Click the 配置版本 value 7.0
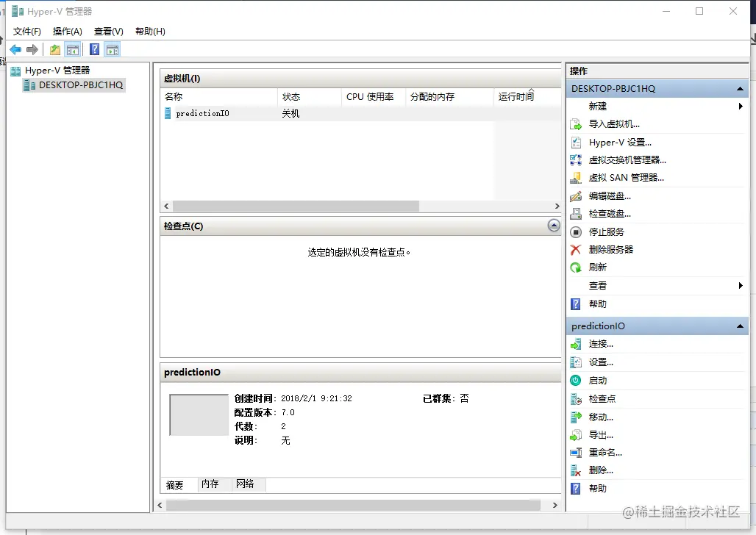The height and width of the screenshot is (535, 756). coord(288,412)
